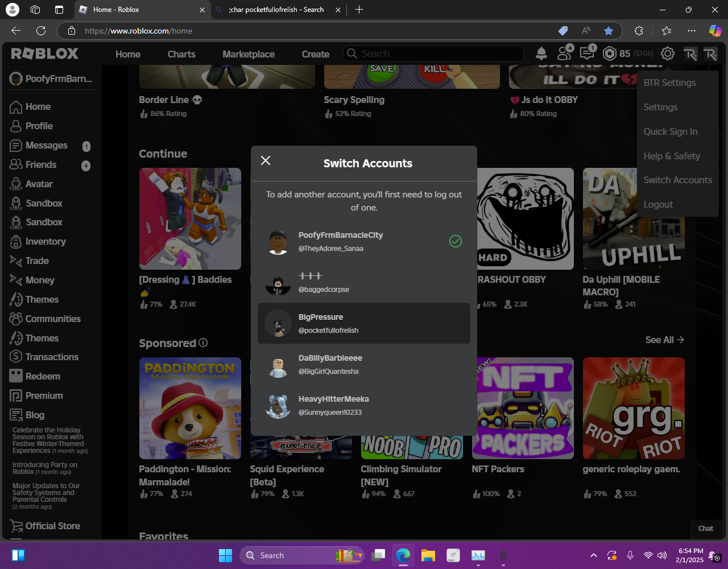The height and width of the screenshot is (569, 728).
Task: Open PoofyFrmBarn... profile in sidebar
Action: pyautogui.click(x=51, y=79)
